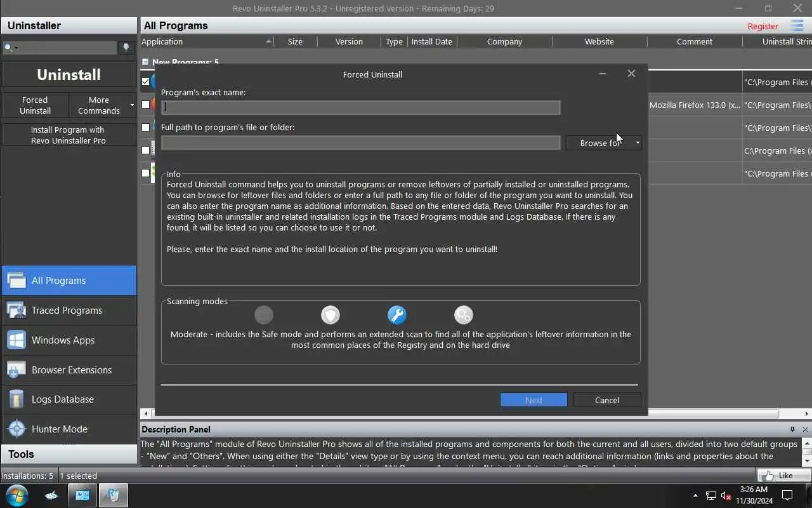Viewport: 812px width, 508px height.
Task: Click the More Commands button
Action: click(98, 105)
